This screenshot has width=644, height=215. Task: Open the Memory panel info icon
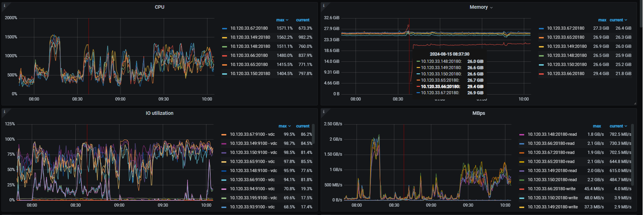323,6
